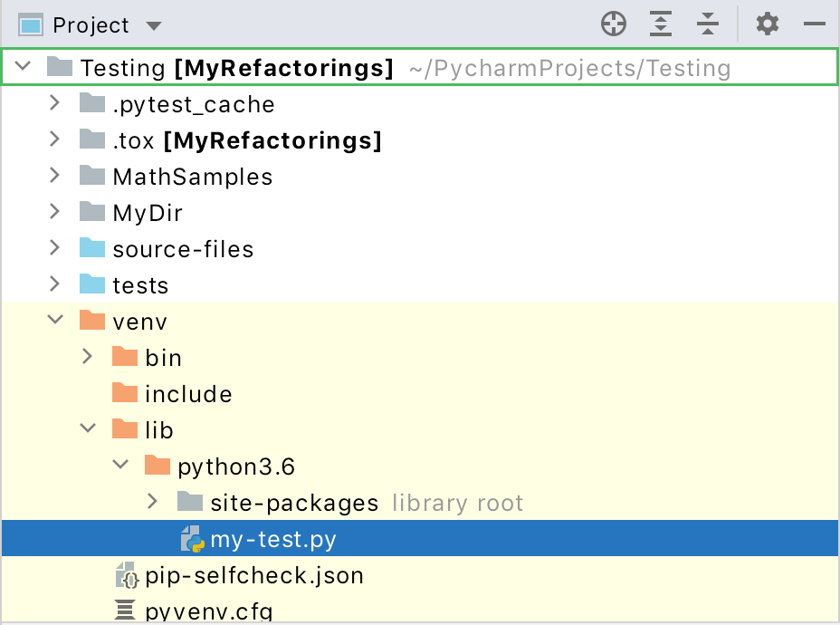
Task: Expand the .pytest_cache folder
Action: (54, 103)
